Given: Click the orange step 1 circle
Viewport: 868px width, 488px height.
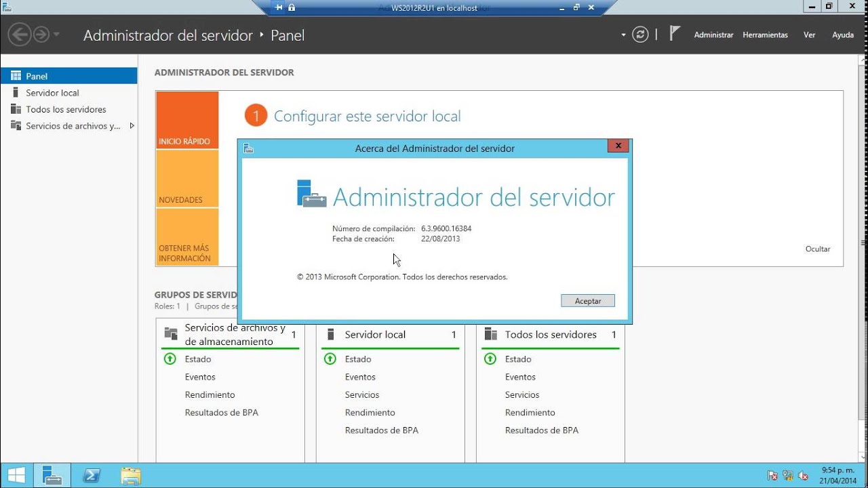Looking at the screenshot, I should point(256,116).
